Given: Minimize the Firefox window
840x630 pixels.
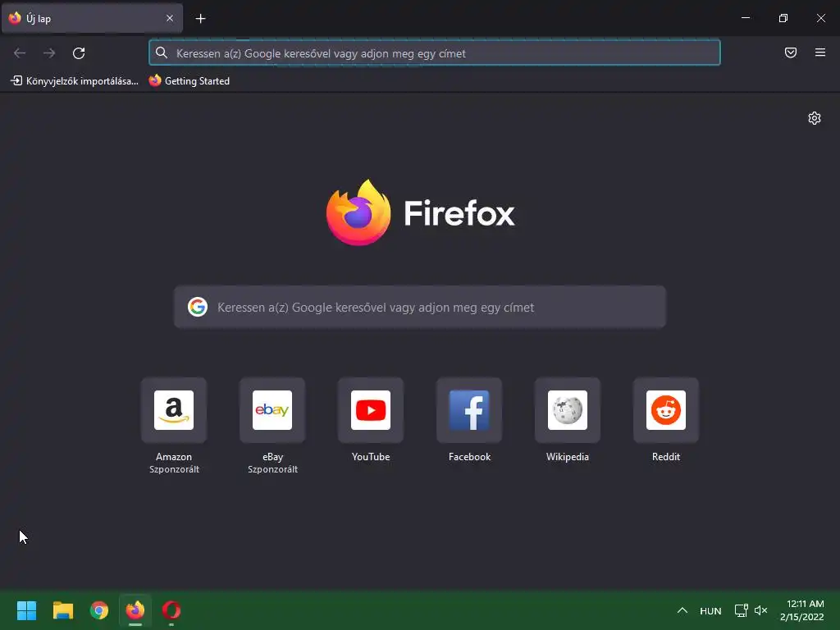Looking at the screenshot, I should [x=745, y=18].
